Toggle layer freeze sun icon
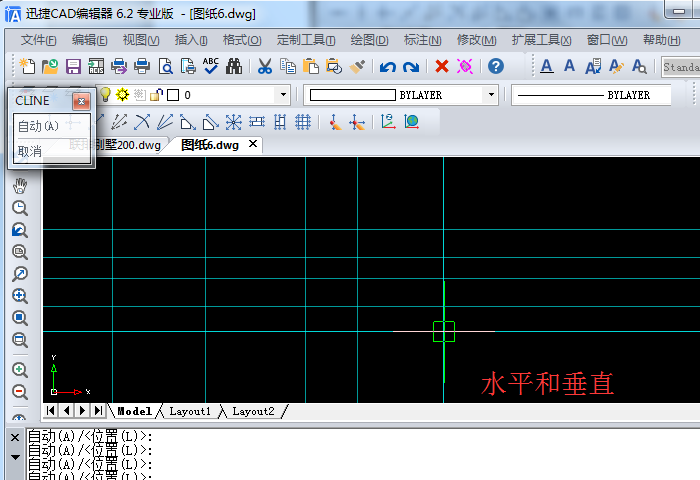 122,95
